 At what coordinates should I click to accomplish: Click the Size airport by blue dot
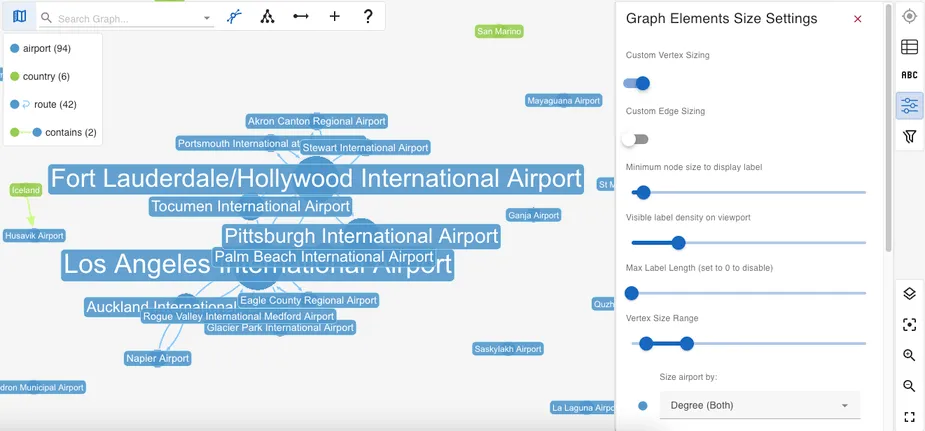coord(642,406)
